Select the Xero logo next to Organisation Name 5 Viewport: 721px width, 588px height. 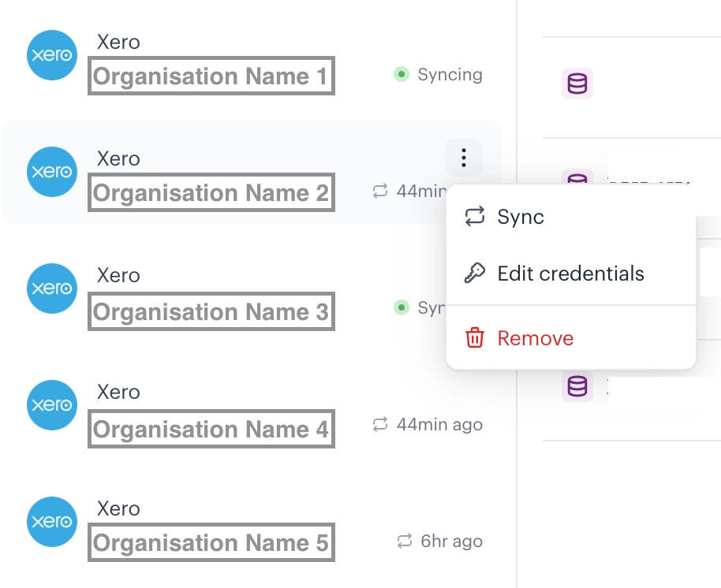tap(52, 522)
